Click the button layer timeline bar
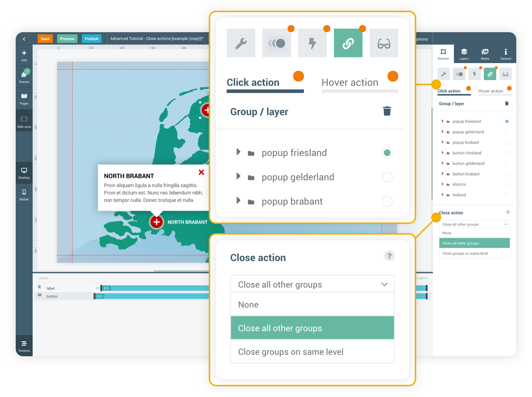This screenshot has height=397, width=532. pos(154,296)
